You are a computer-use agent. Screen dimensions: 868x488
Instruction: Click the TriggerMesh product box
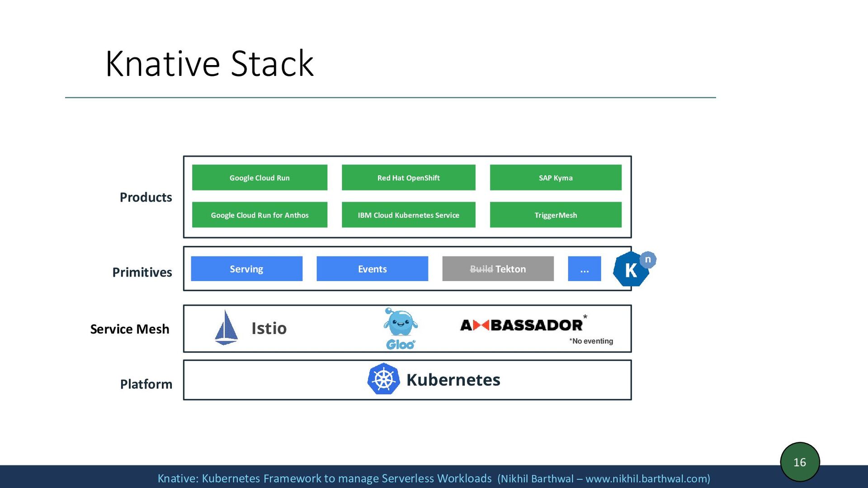(x=555, y=215)
